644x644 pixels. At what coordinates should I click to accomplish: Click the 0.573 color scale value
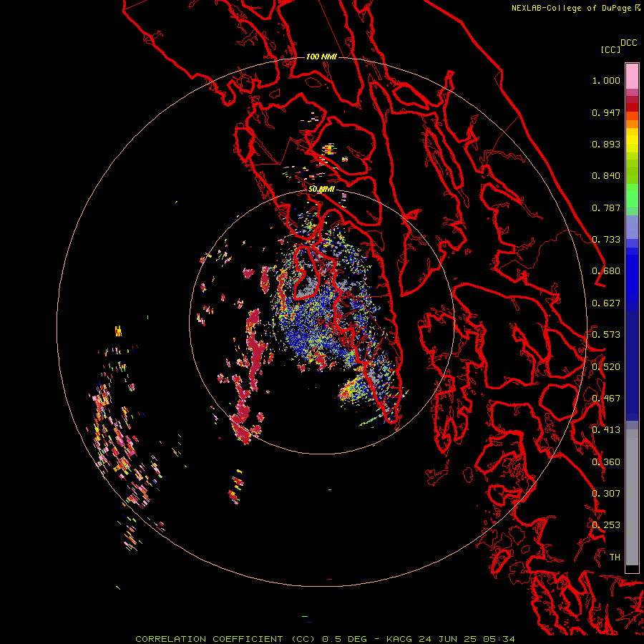(606, 335)
